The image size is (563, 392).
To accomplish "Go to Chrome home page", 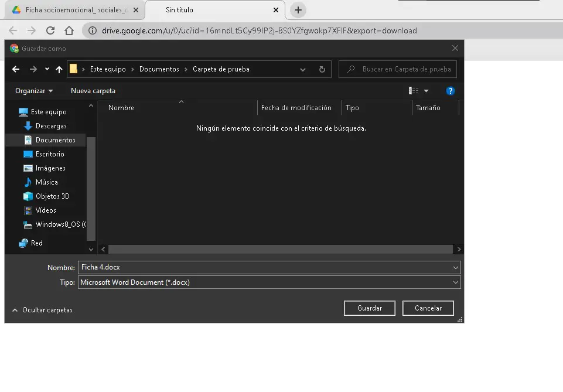I will 69,30.
